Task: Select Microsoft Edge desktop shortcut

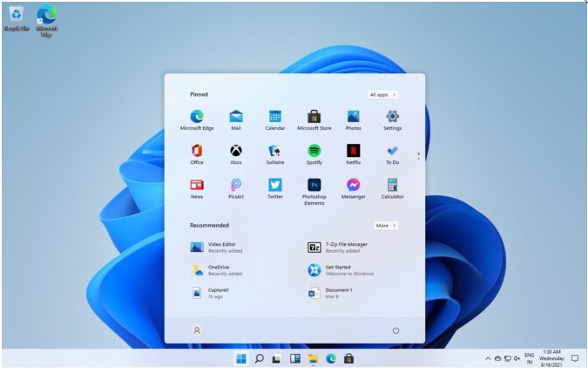Action: (x=46, y=21)
